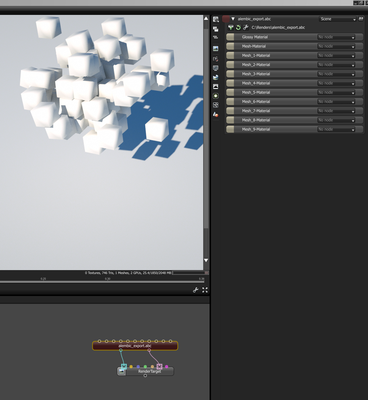Open the Glossy Material 'No node' dropdown

[336, 37]
